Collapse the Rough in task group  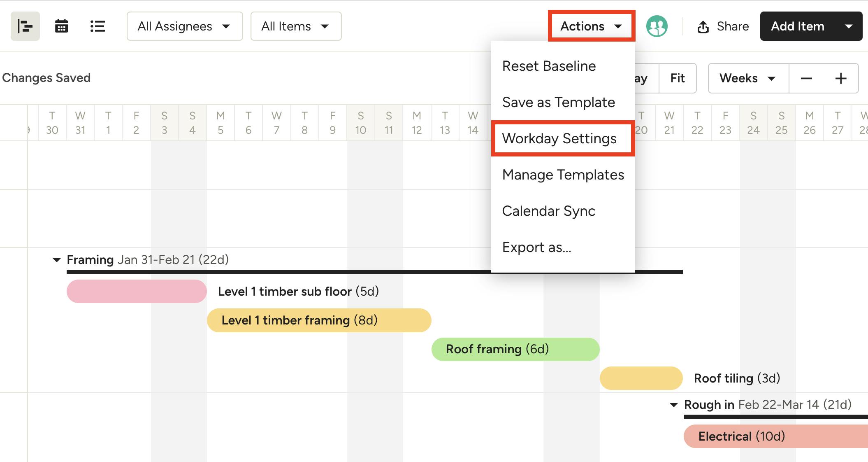click(673, 404)
